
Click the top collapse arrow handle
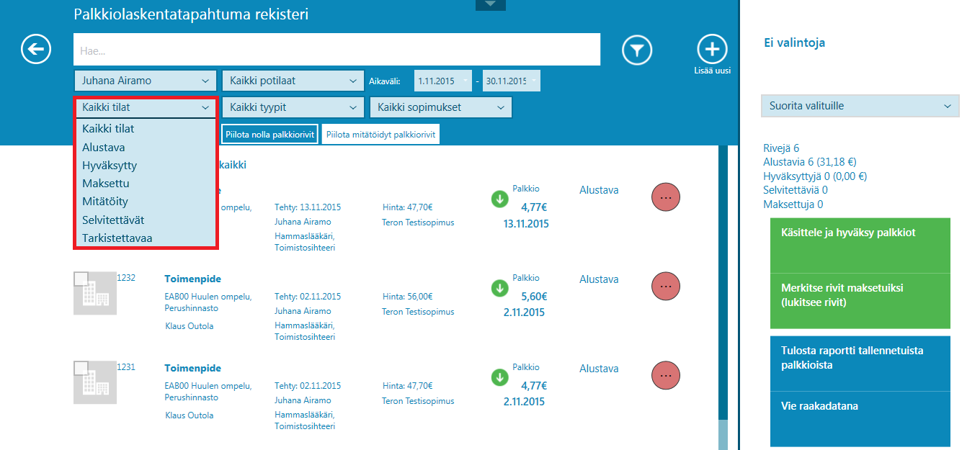pyautogui.click(x=491, y=4)
